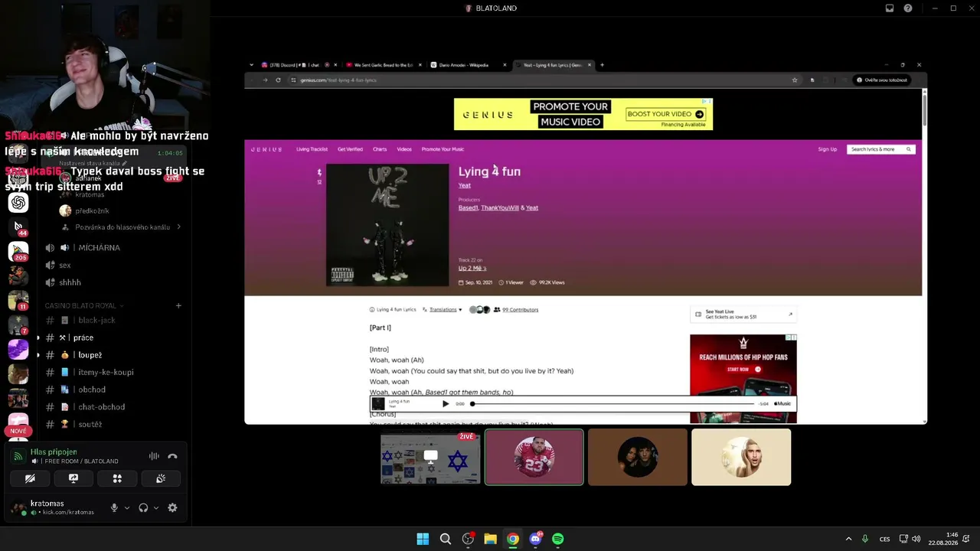This screenshot has width=980, height=551.
Task: Click the Ověřte svou totožnost profile button
Action: tap(882, 80)
